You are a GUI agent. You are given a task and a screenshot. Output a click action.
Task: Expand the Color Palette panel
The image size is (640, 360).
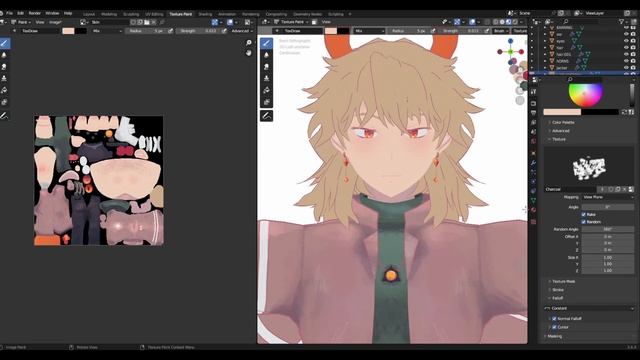pyautogui.click(x=563, y=122)
